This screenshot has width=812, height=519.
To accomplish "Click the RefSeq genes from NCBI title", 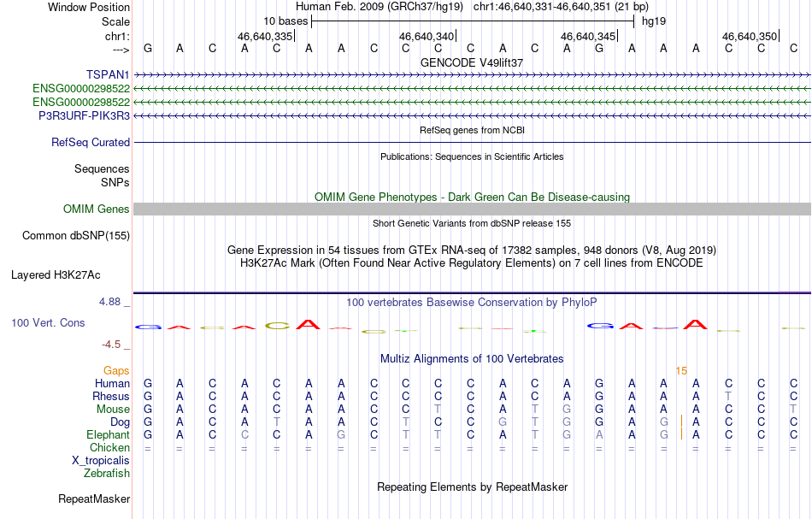I will [473, 130].
